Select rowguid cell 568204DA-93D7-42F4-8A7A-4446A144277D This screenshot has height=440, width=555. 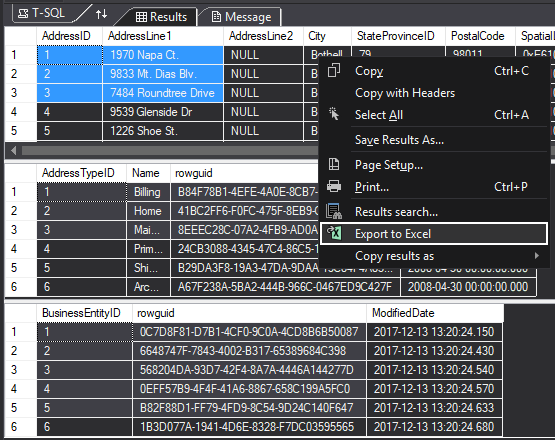(250, 370)
